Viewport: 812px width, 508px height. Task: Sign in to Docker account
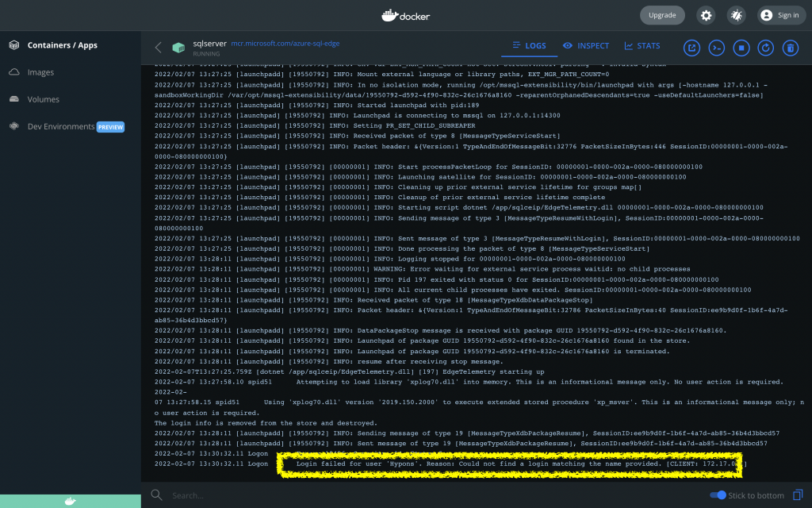[781, 15]
